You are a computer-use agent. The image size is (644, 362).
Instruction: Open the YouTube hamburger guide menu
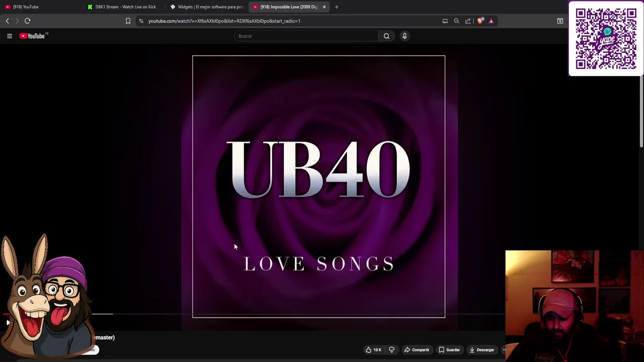tap(10, 36)
